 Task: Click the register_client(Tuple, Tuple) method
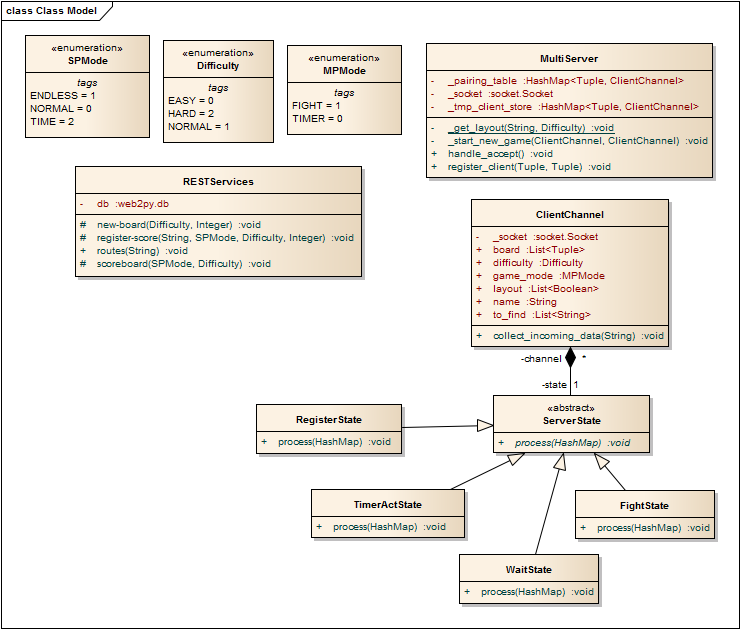tap(529, 167)
